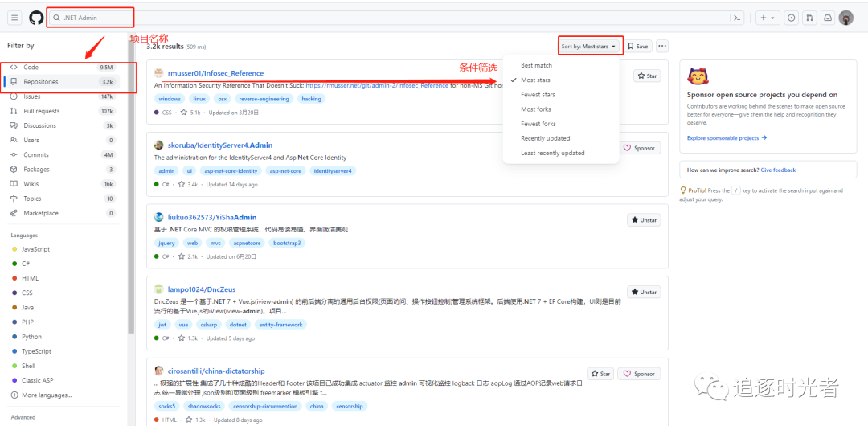
Task: Click the entity-framework topic tag
Action: (280, 325)
